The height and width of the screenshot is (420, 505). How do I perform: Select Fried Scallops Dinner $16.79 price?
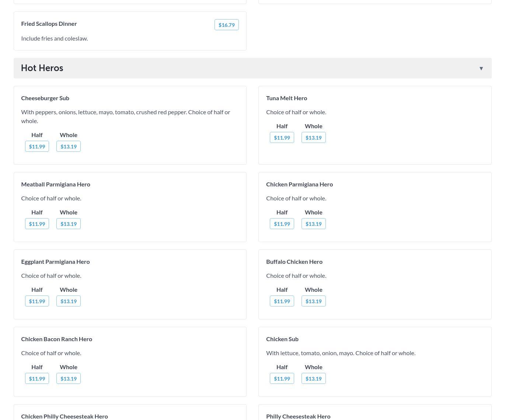point(226,25)
